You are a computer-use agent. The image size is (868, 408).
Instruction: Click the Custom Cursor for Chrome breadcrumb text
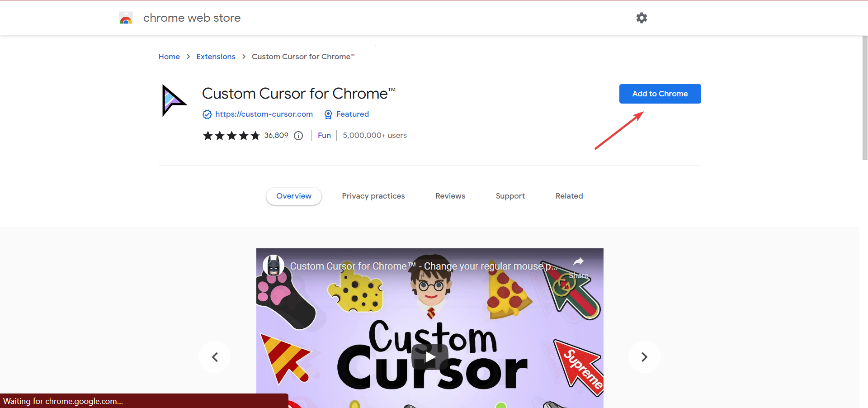pos(303,57)
